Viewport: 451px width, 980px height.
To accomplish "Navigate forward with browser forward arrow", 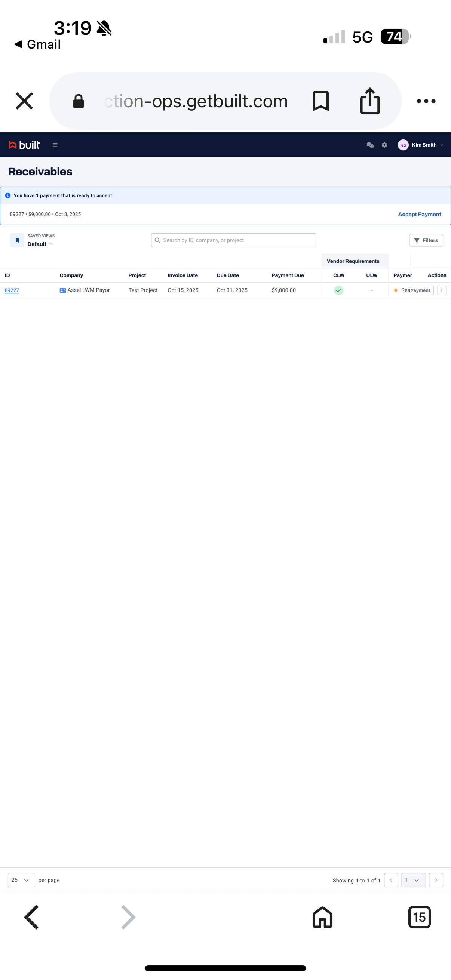I will coord(128,917).
